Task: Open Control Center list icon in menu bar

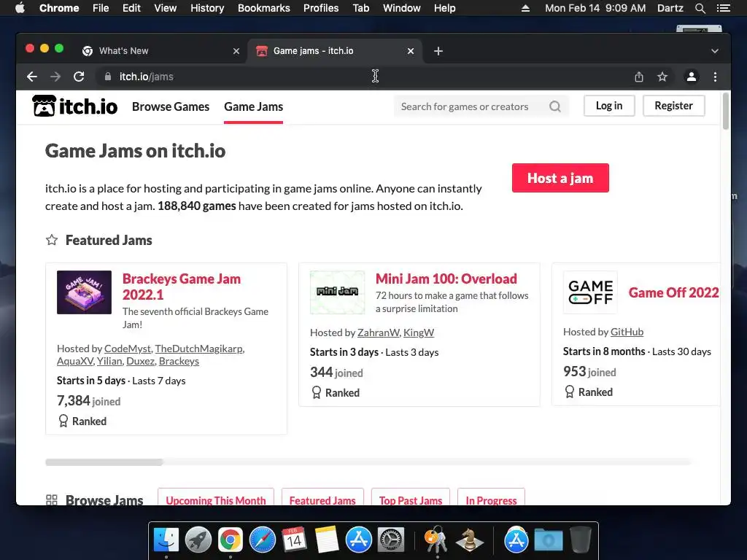Action: 723,8
